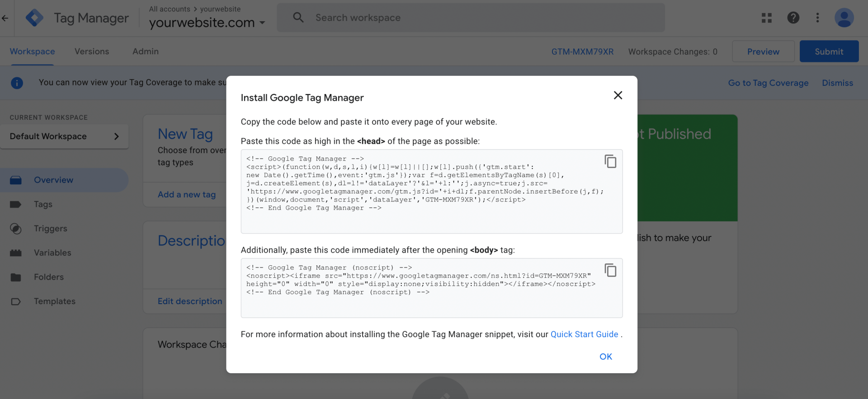Click the Folders icon
This screenshot has height=399, width=868.
(x=16, y=277)
